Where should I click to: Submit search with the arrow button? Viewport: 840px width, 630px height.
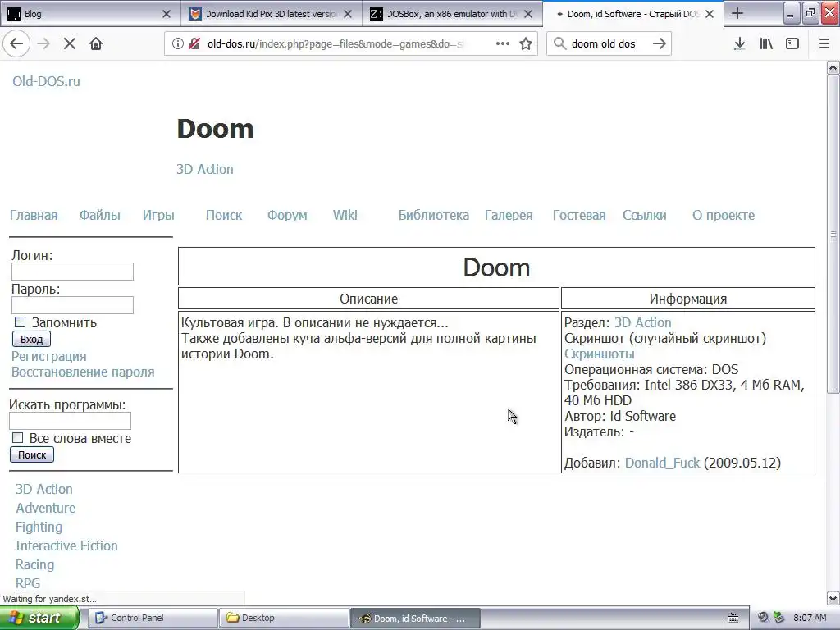pyautogui.click(x=660, y=44)
